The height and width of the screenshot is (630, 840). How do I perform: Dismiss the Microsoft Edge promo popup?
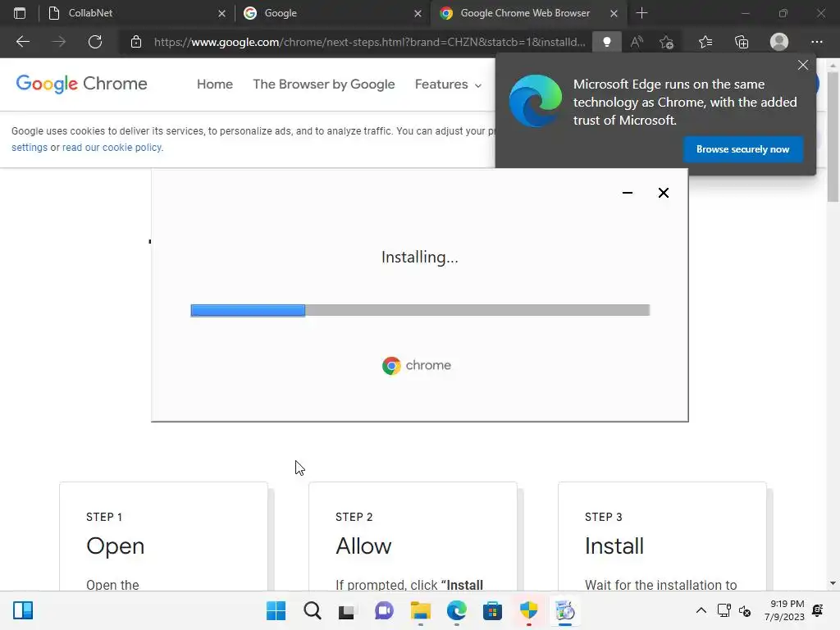pos(802,65)
